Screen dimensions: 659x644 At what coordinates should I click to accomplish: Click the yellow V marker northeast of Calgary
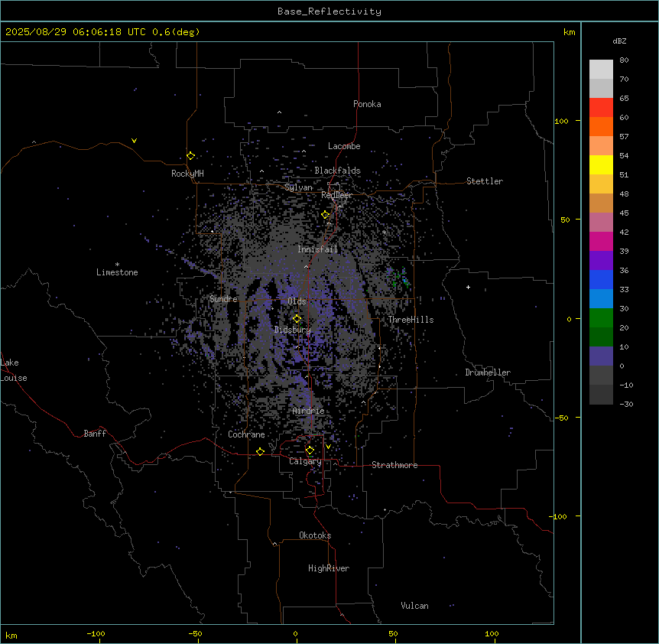point(328,447)
